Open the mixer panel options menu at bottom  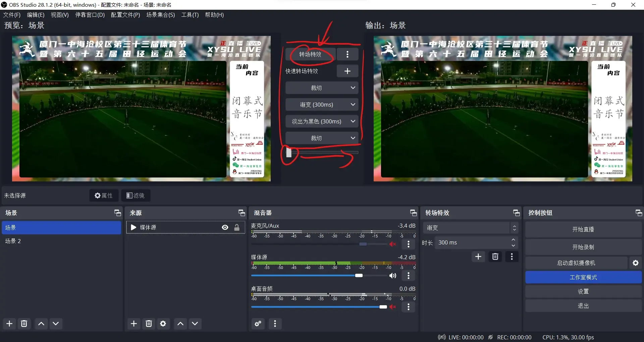coord(275,324)
